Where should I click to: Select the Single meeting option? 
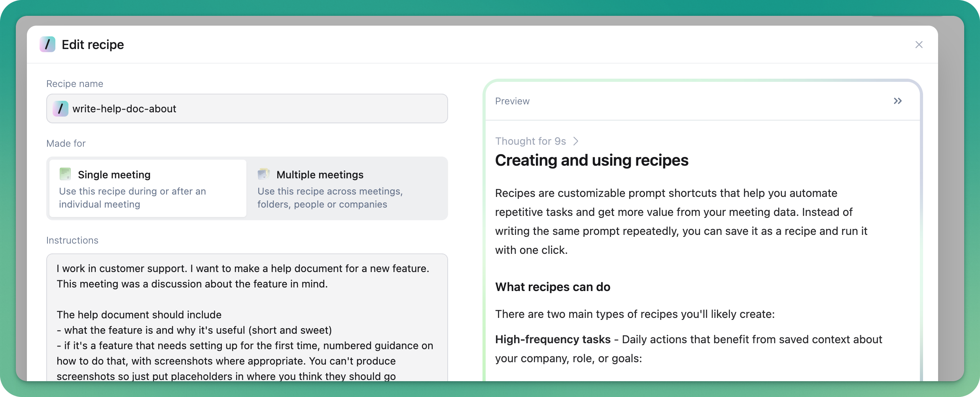click(148, 188)
